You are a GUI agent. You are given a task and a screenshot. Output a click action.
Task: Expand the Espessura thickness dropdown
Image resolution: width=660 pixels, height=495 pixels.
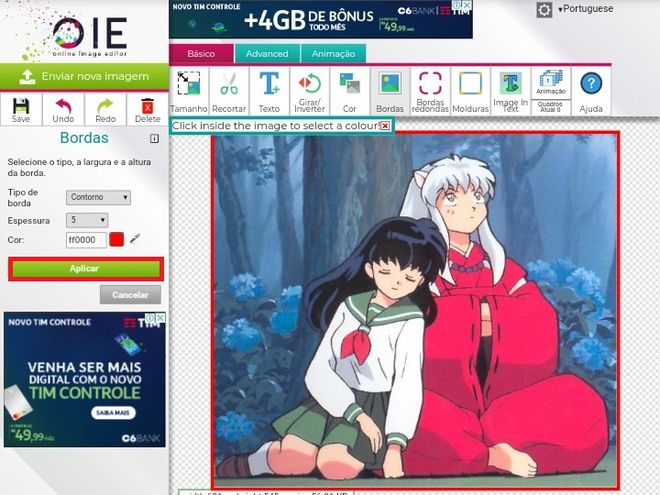(x=87, y=220)
